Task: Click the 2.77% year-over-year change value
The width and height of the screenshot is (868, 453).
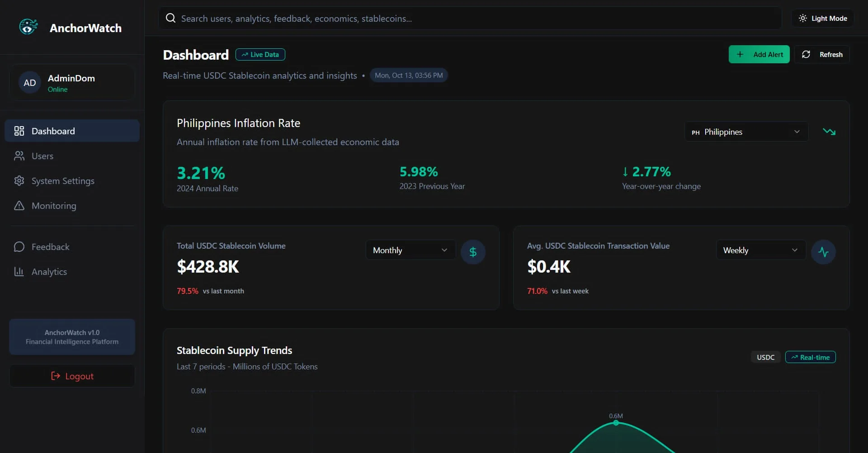Action: coord(646,172)
